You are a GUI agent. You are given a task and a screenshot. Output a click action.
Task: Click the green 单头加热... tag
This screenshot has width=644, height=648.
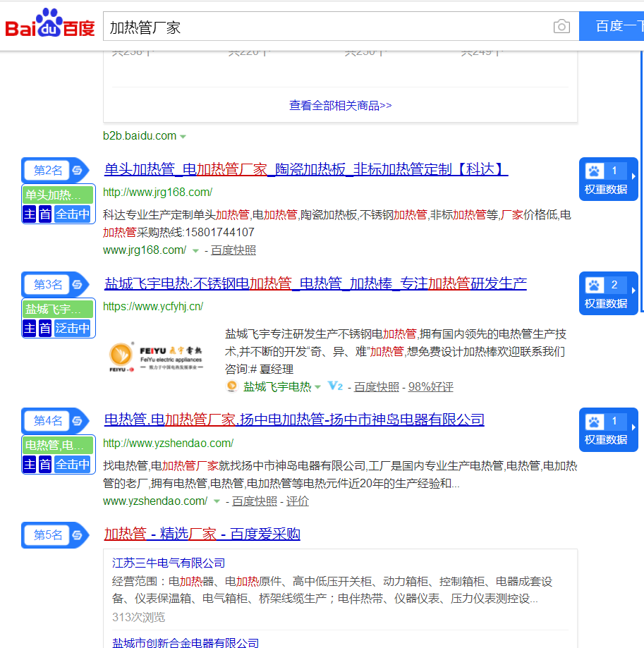58,195
